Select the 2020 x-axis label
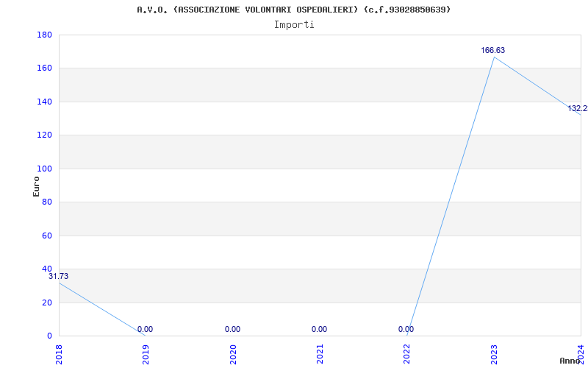 click(x=233, y=354)
